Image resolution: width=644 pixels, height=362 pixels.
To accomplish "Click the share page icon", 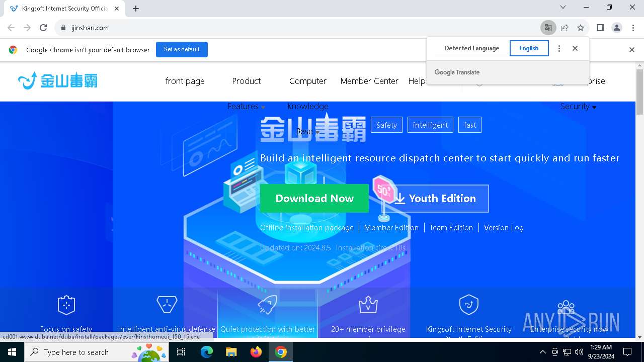I will (565, 28).
